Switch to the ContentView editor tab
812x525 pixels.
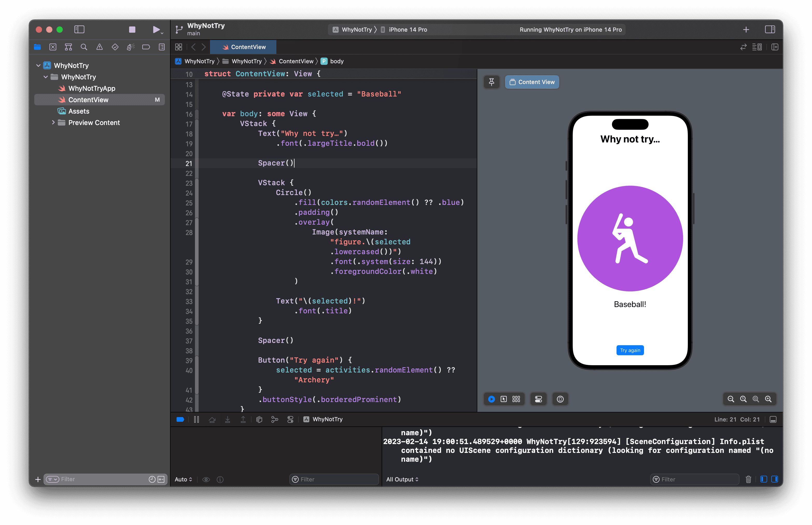point(243,47)
